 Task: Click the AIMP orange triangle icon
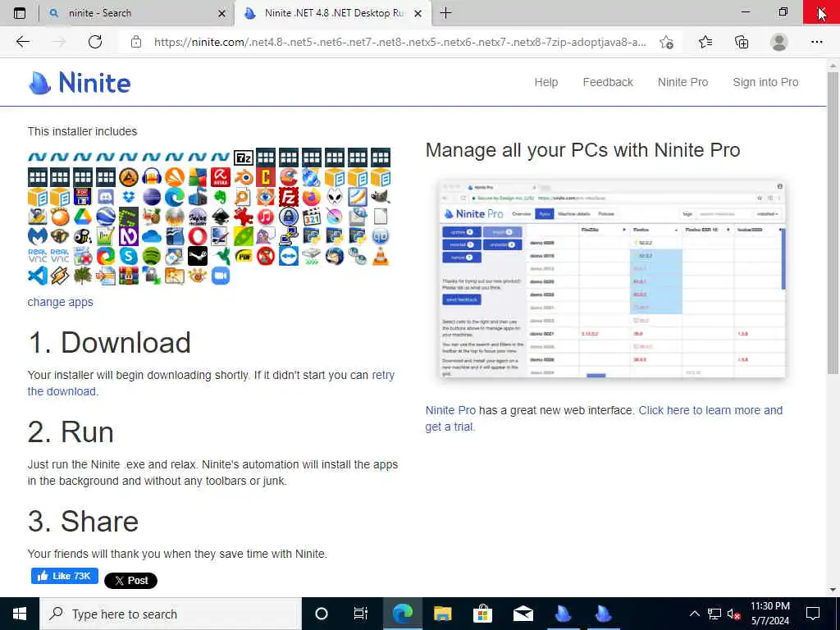point(129,177)
